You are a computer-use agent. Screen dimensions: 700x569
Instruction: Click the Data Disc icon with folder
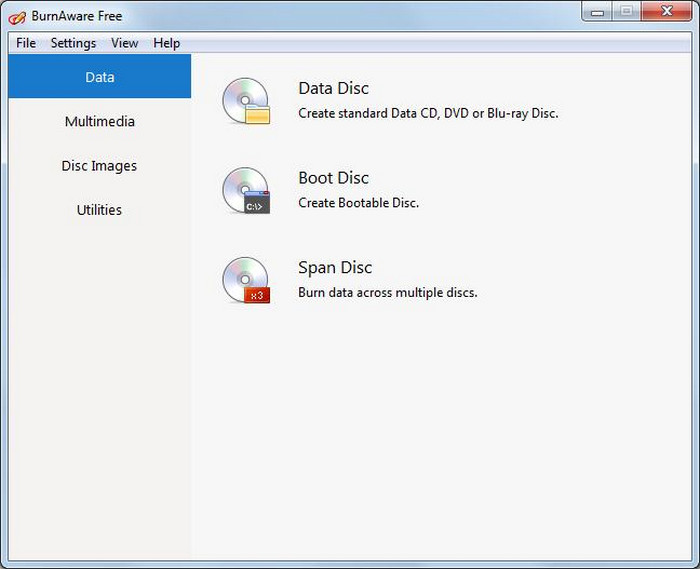(246, 101)
